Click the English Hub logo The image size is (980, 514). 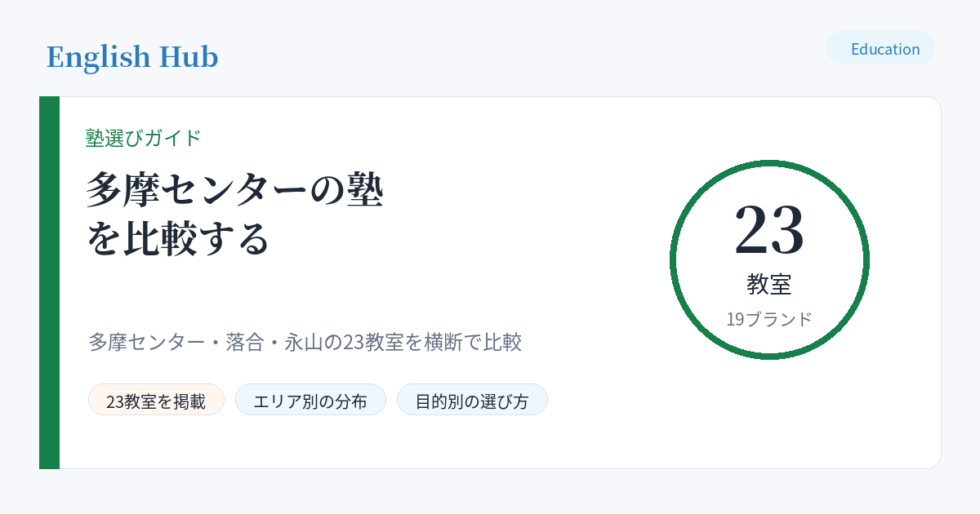(132, 57)
